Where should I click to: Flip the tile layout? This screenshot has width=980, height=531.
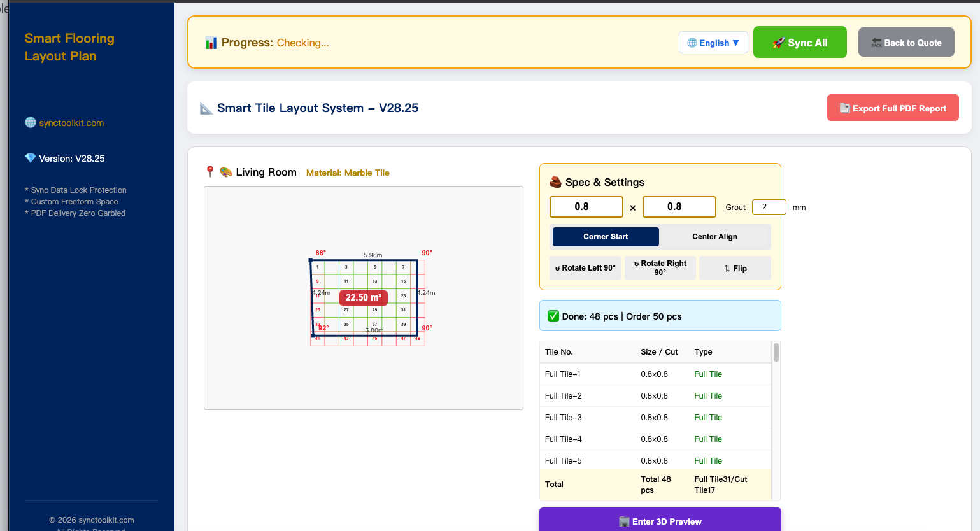click(735, 268)
